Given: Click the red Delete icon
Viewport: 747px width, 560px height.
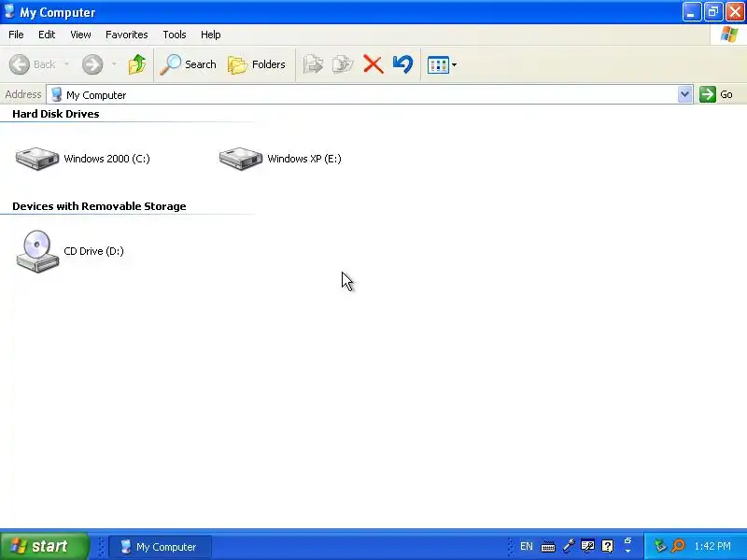Looking at the screenshot, I should (373, 64).
